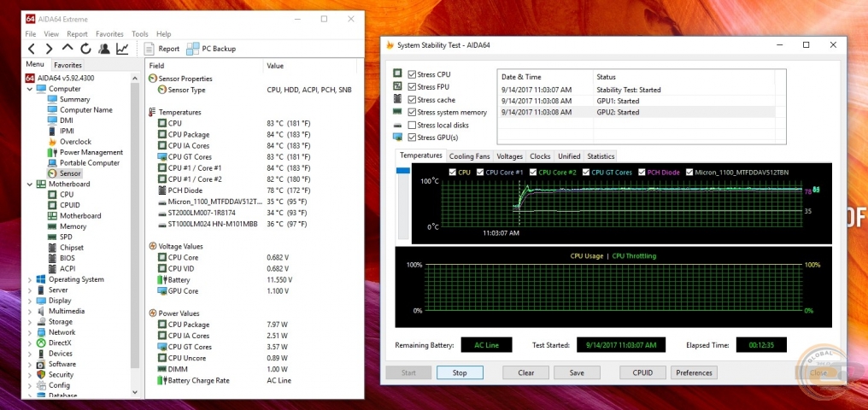
Task: Go forward with the right arrow toolbar icon
Action: point(50,49)
